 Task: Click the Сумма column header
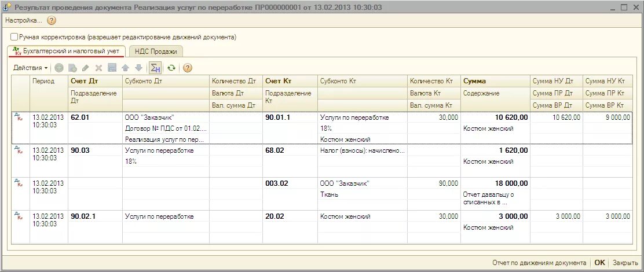tap(495, 81)
